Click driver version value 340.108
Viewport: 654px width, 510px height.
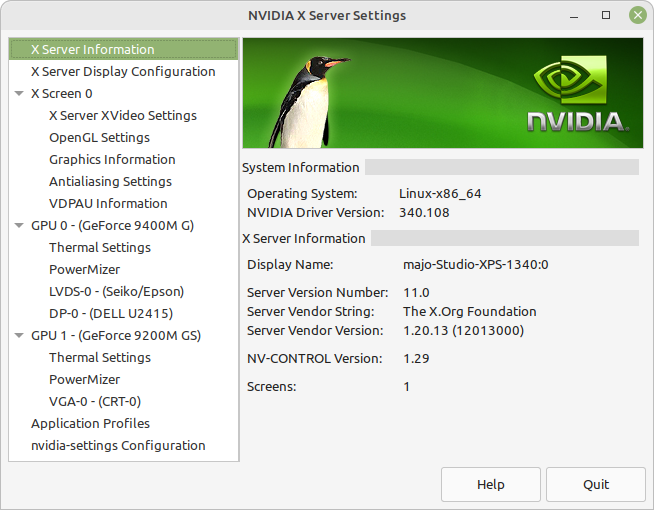(424, 213)
